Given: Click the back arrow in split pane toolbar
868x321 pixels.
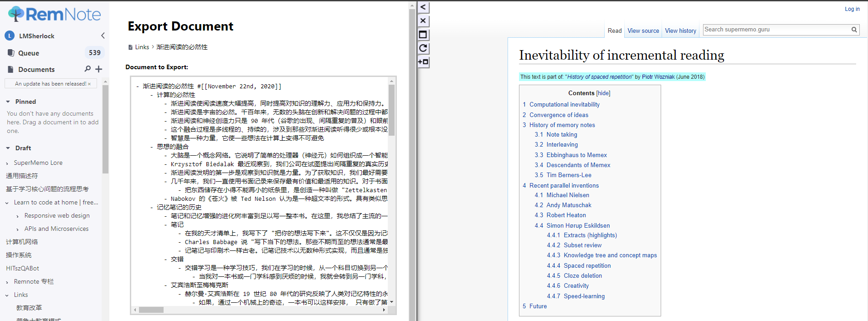Looking at the screenshot, I should coord(423,7).
